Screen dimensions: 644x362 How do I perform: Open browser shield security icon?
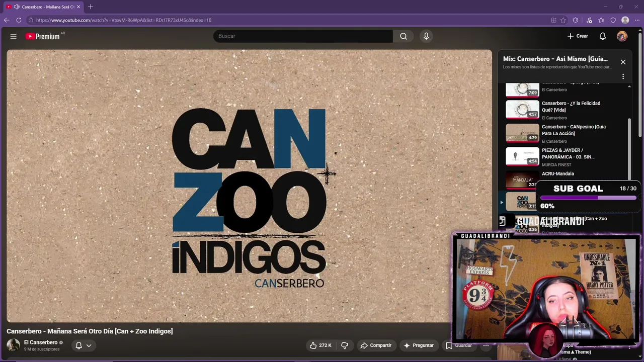click(x=613, y=20)
